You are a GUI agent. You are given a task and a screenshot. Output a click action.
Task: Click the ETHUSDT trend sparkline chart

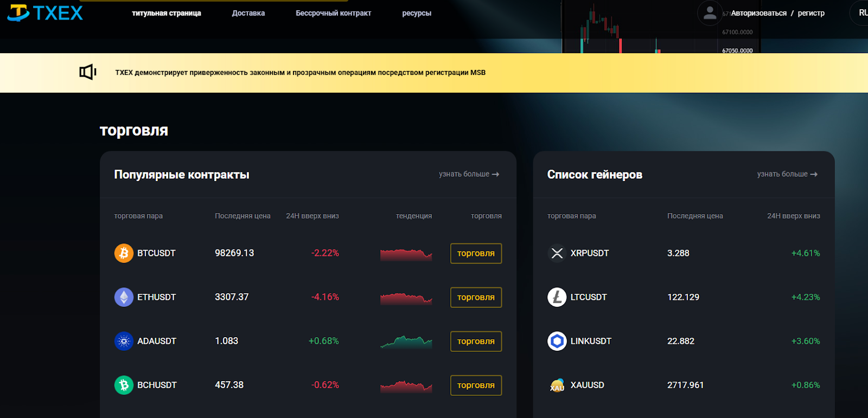tap(406, 298)
